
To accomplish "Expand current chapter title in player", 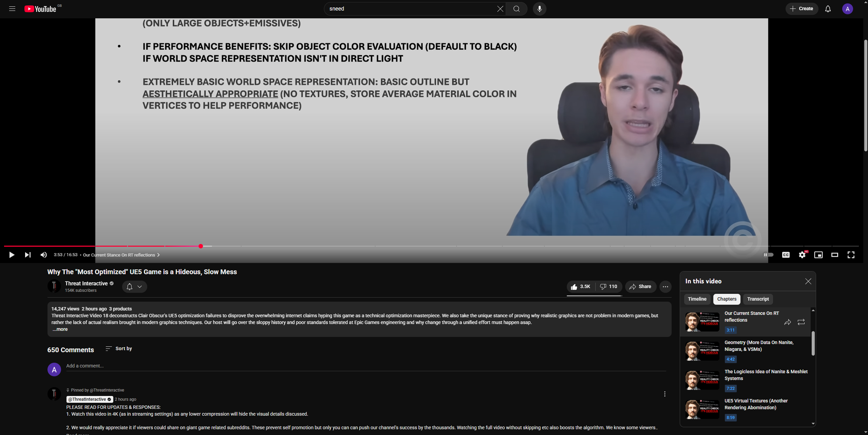I will point(121,255).
